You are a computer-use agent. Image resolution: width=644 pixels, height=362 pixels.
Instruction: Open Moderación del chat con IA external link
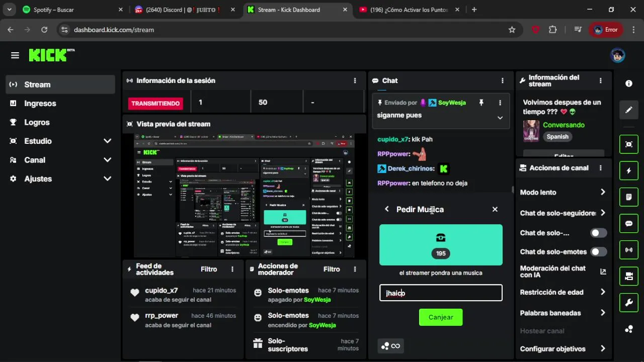coord(603,271)
